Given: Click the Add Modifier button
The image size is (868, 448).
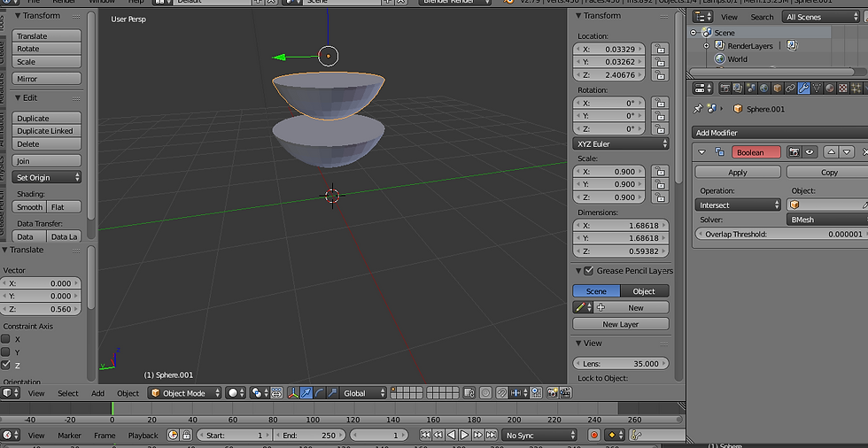Looking at the screenshot, I should click(780, 133).
